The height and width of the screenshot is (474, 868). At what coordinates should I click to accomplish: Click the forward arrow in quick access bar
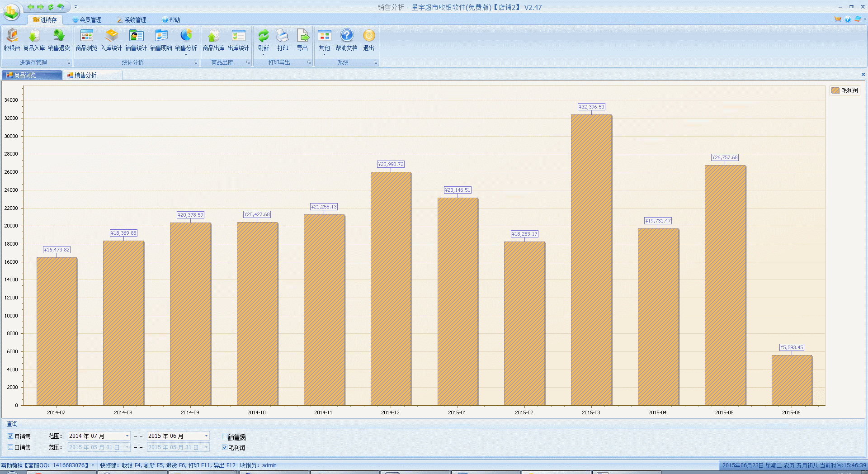pyautogui.click(x=41, y=7)
